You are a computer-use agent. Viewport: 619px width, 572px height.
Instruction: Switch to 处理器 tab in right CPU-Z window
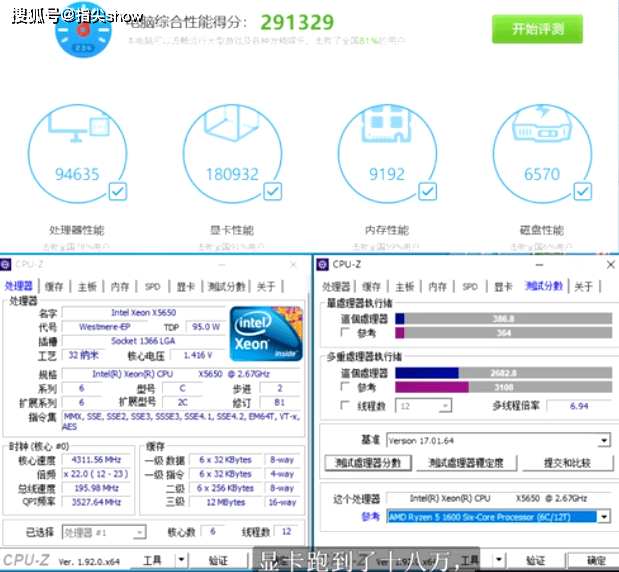(x=336, y=287)
